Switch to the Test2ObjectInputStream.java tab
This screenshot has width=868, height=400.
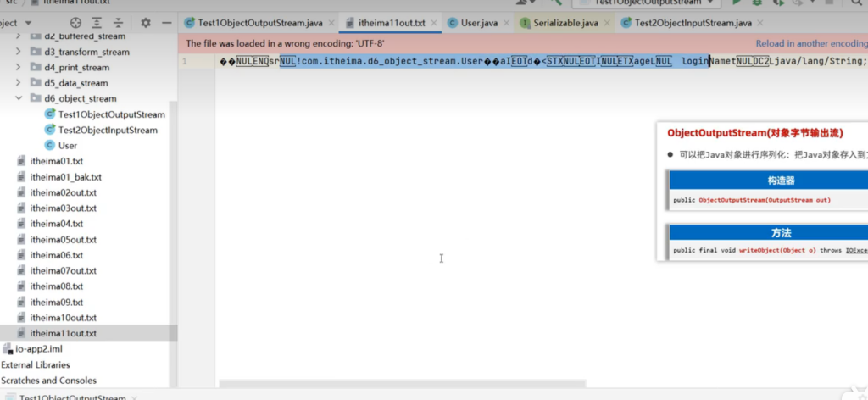click(x=686, y=23)
